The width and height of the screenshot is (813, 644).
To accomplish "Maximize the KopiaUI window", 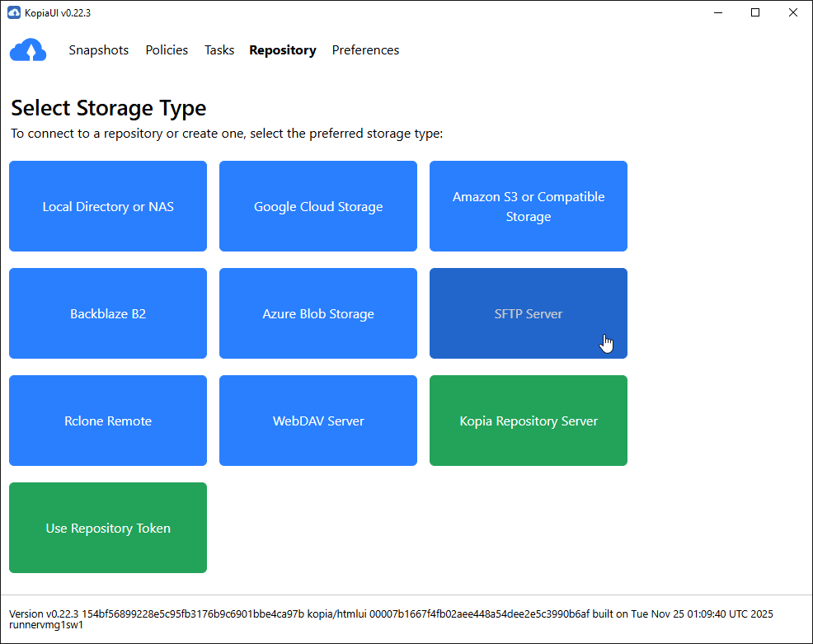I will pyautogui.click(x=754, y=12).
